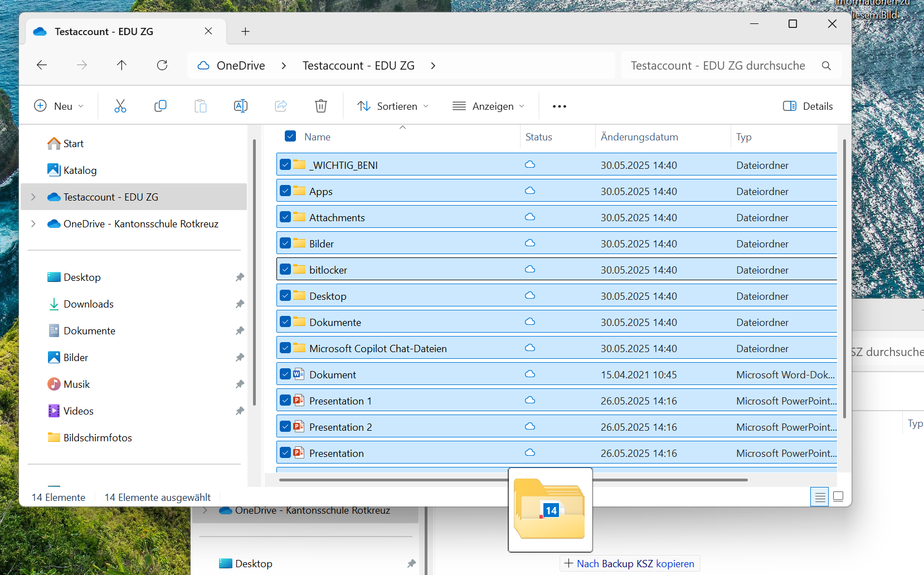Click the PowerPoint icon of Presentation 2
Screen dimensions: 924x575
pos(299,426)
